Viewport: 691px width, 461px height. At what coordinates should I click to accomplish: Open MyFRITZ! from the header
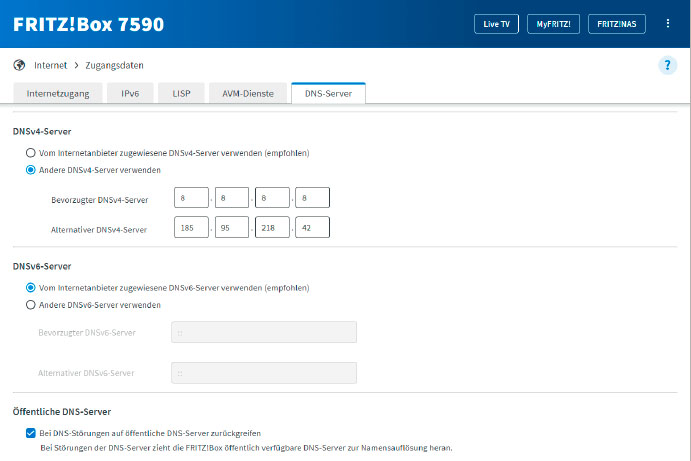tap(553, 24)
